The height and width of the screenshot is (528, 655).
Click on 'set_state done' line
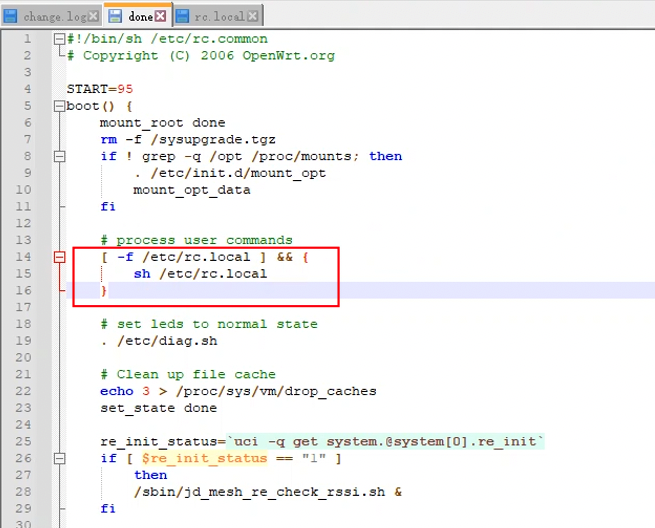[158, 408]
